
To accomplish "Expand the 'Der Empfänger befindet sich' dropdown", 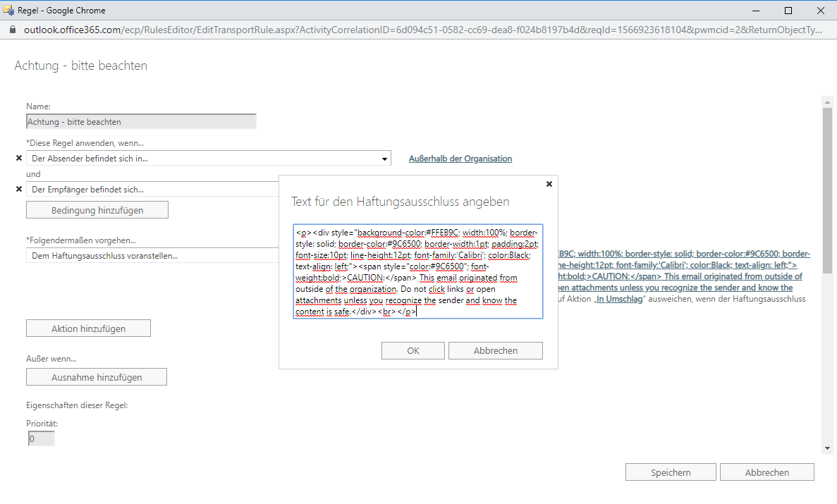I will click(x=152, y=190).
